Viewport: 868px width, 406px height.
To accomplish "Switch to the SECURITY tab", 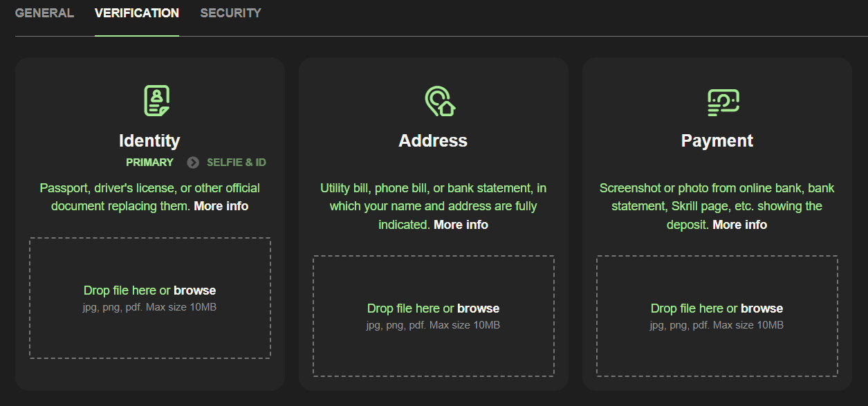I will click(230, 12).
